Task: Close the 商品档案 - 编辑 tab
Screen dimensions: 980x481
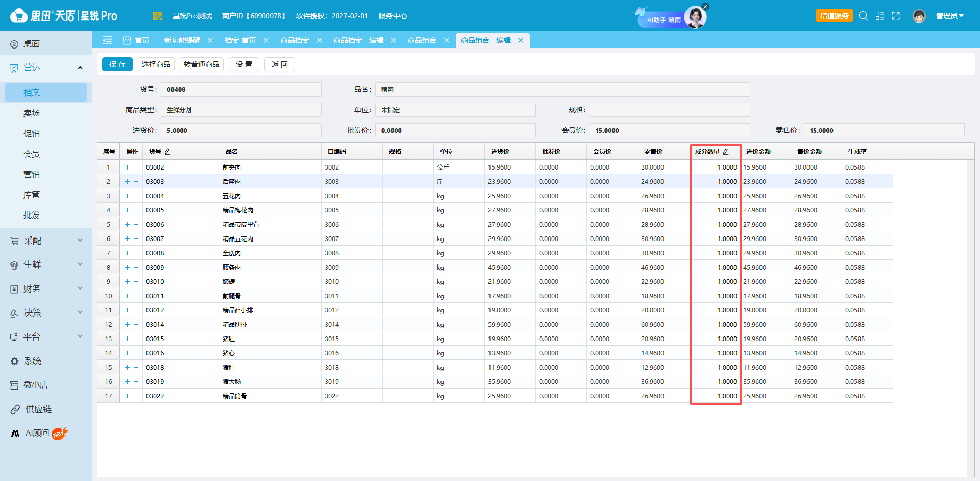Action: click(394, 40)
